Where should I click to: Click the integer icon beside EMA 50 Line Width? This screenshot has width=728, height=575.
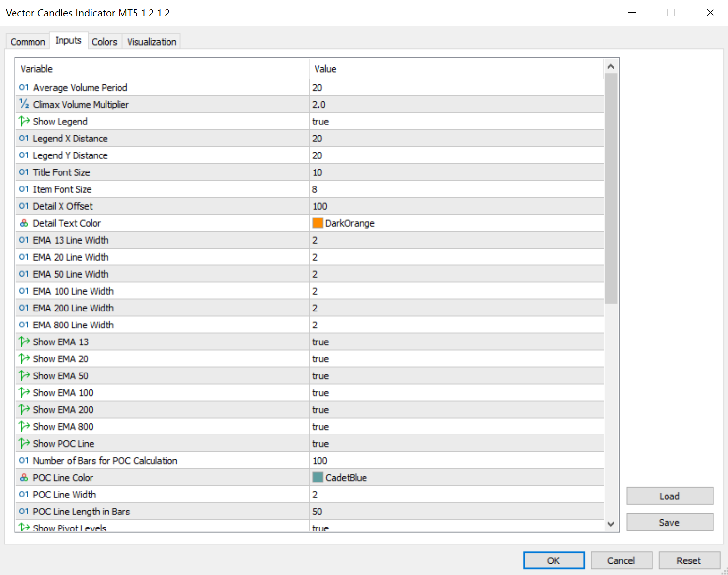tap(24, 274)
